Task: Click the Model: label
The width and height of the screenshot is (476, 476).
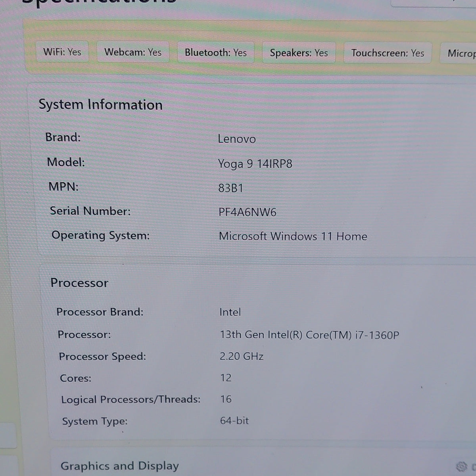Action: click(66, 162)
